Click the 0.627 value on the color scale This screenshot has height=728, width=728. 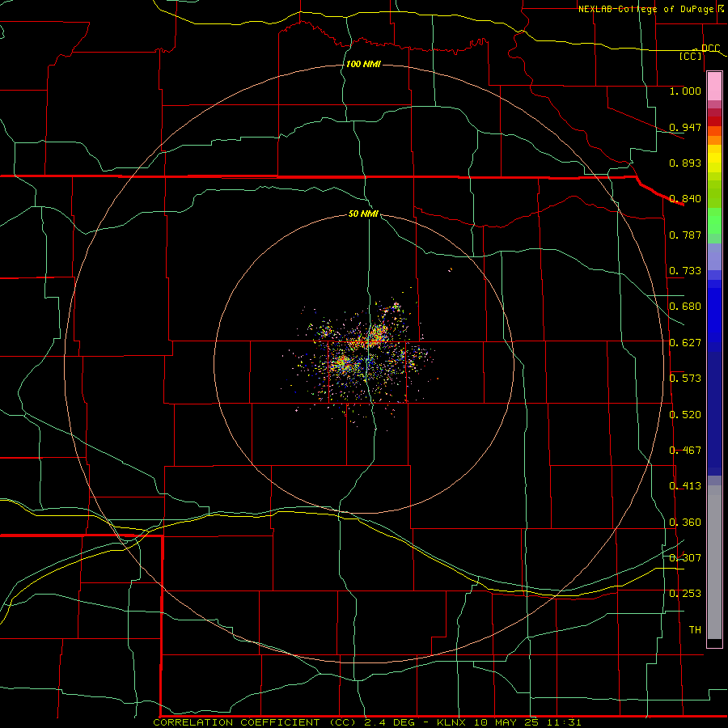click(685, 343)
